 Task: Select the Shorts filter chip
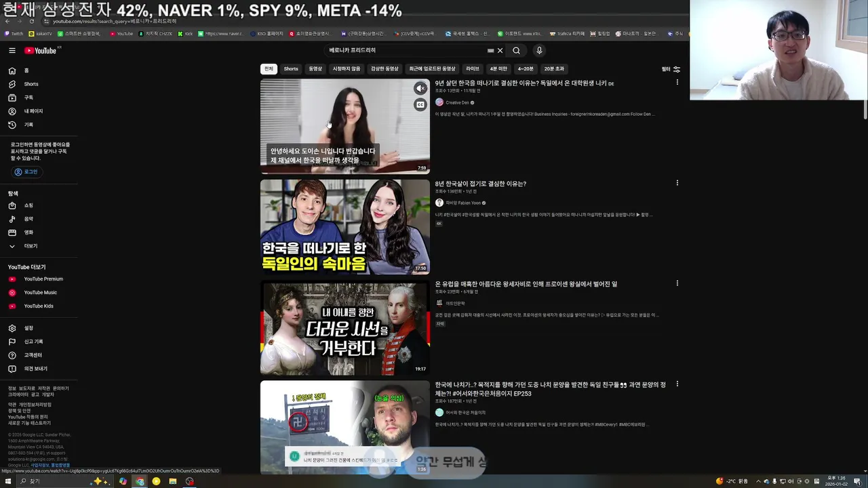pos(291,68)
